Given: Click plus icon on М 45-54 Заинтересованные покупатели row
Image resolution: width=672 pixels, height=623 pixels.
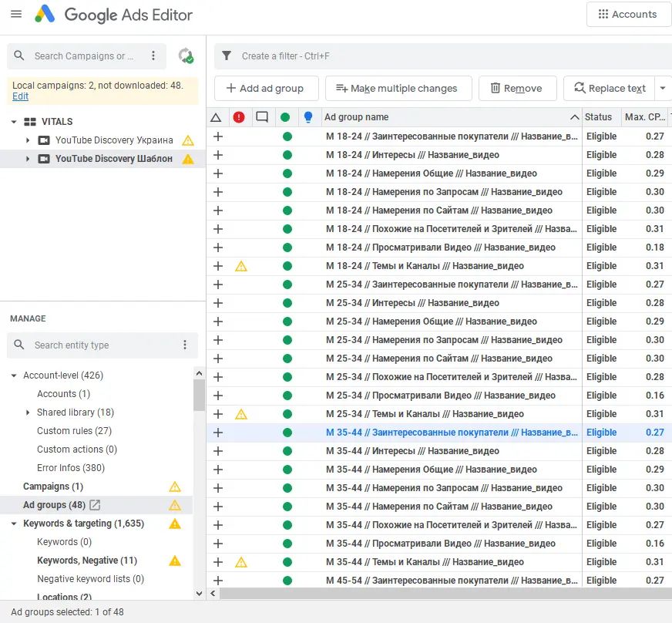Looking at the screenshot, I should point(218,581).
